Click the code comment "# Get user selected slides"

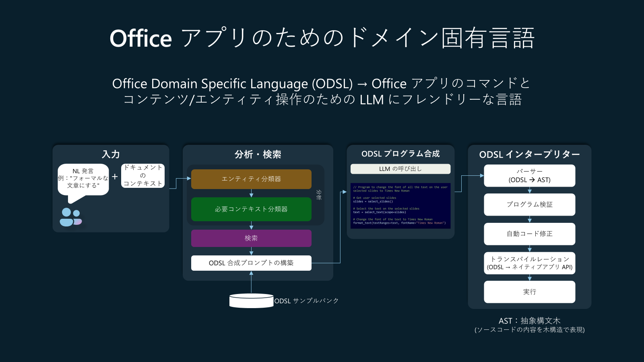click(375, 198)
